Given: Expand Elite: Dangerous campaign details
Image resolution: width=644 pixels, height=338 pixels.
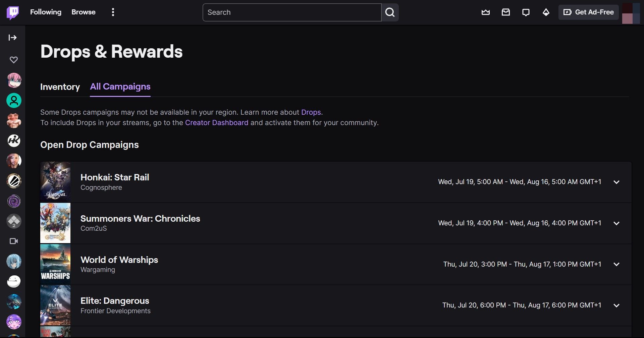Looking at the screenshot, I should [617, 305].
